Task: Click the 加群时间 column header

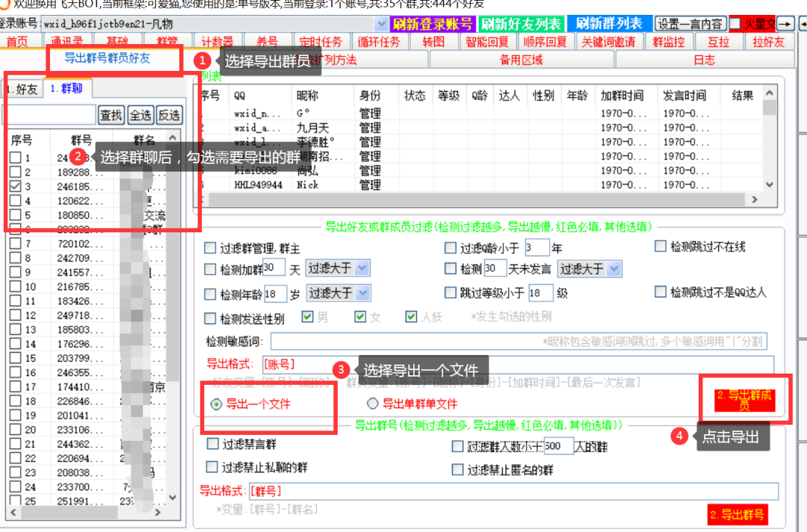Action: tap(622, 96)
